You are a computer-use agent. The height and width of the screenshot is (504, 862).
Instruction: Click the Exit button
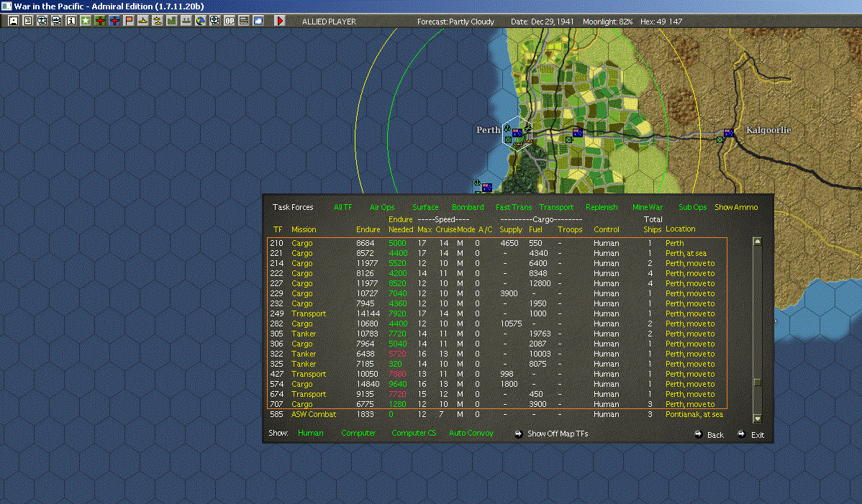click(x=751, y=434)
